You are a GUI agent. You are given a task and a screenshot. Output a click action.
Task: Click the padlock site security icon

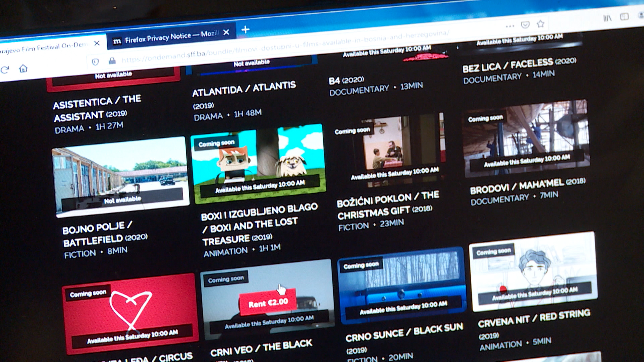[112, 60]
